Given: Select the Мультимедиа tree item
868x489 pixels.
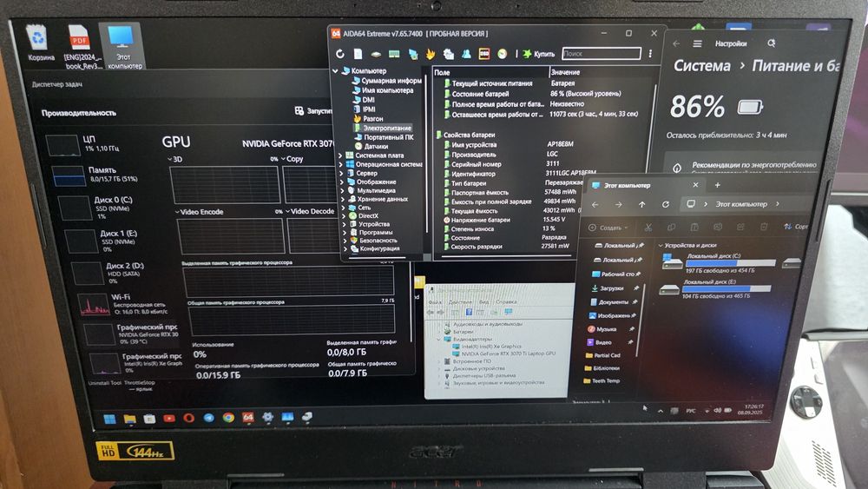Looking at the screenshot, I should coord(372,190).
